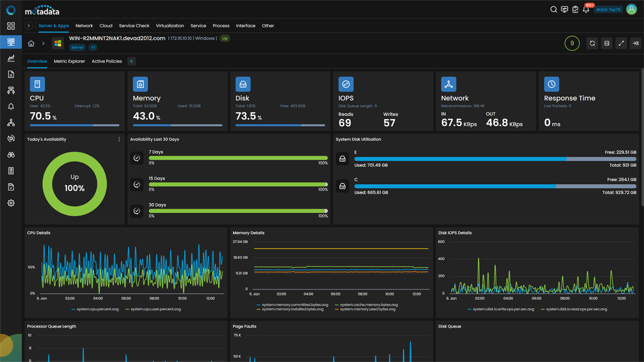Open the Virtualization menu item
The image size is (644, 362).
[170, 26]
